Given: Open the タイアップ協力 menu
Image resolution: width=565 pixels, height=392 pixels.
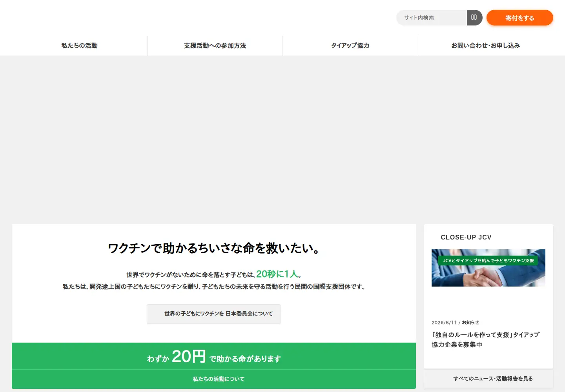Looking at the screenshot, I should pyautogui.click(x=350, y=45).
